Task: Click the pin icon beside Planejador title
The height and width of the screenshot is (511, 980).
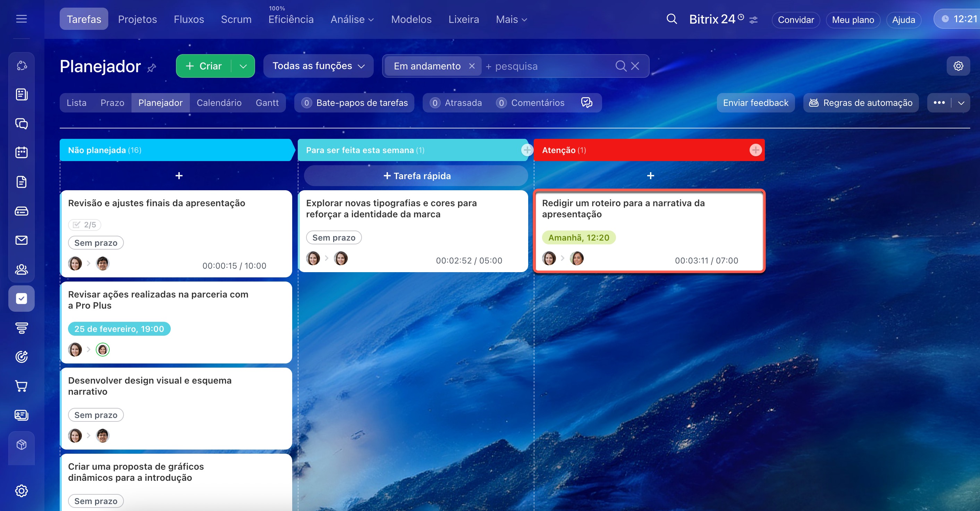Action: pos(152,68)
